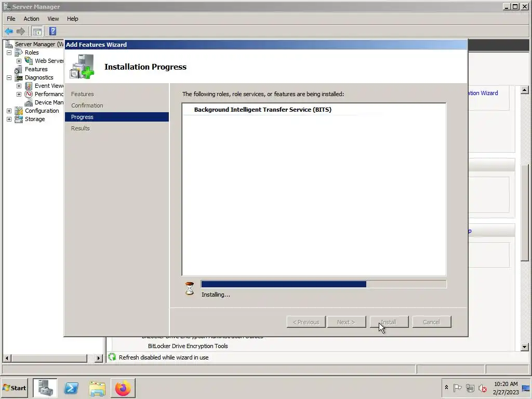Open the File menu
The image size is (532, 399).
(11, 19)
